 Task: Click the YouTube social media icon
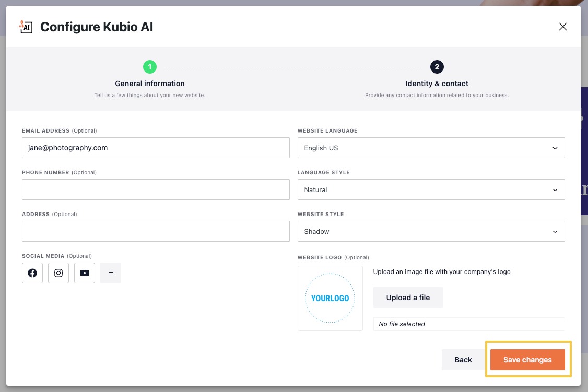click(x=85, y=272)
